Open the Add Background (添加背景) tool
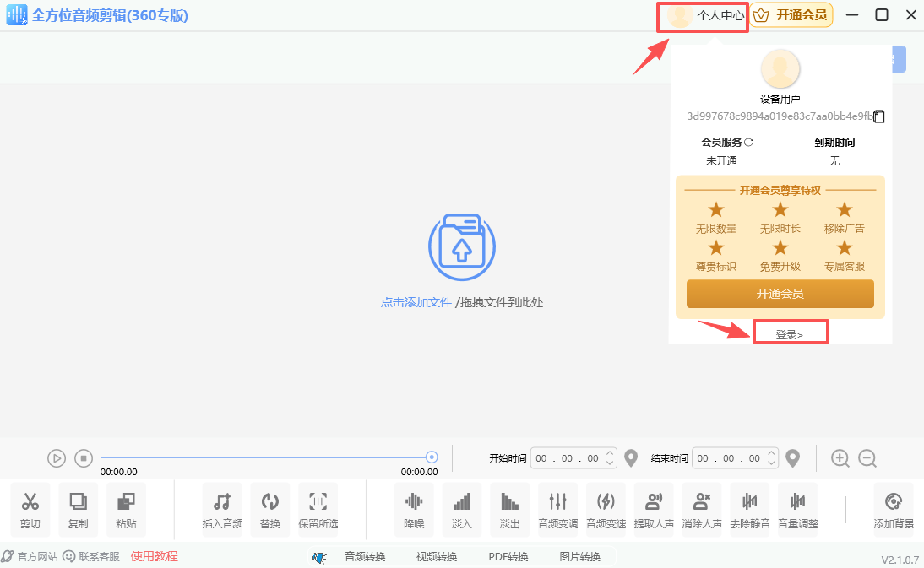 click(x=894, y=509)
